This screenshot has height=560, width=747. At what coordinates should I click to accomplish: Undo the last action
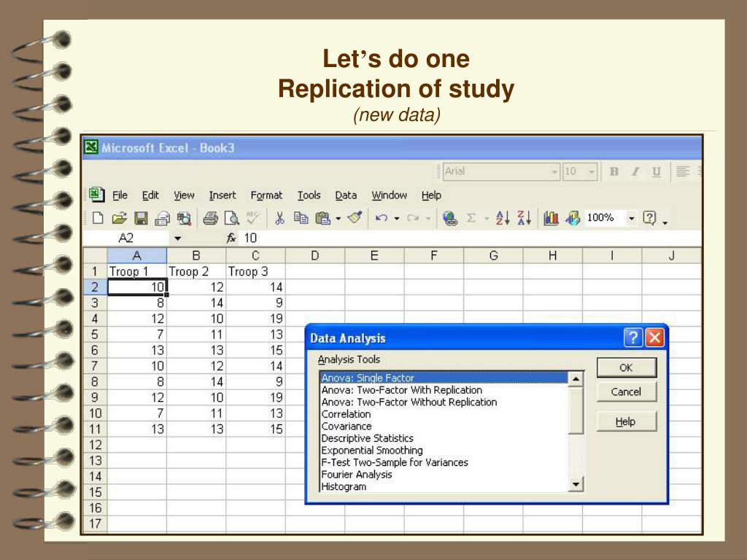coord(381,218)
